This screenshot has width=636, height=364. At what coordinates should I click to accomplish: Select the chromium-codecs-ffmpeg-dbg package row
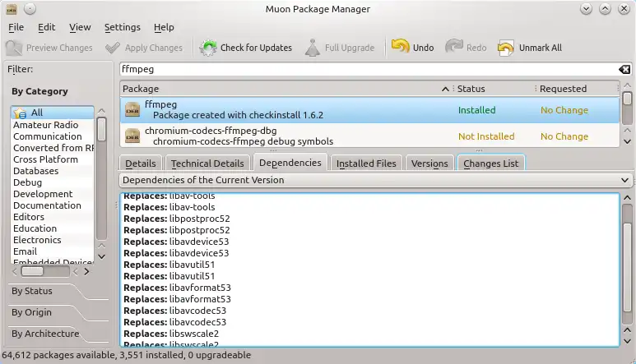click(369, 136)
